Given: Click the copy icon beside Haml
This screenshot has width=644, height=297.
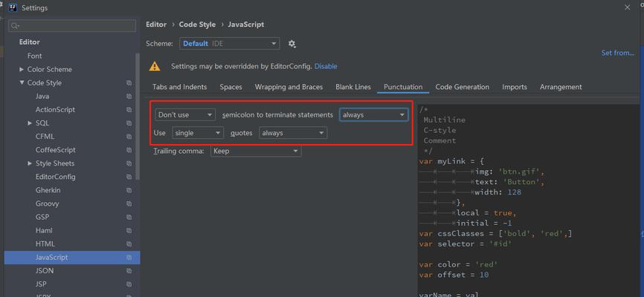Looking at the screenshot, I should (129, 230).
